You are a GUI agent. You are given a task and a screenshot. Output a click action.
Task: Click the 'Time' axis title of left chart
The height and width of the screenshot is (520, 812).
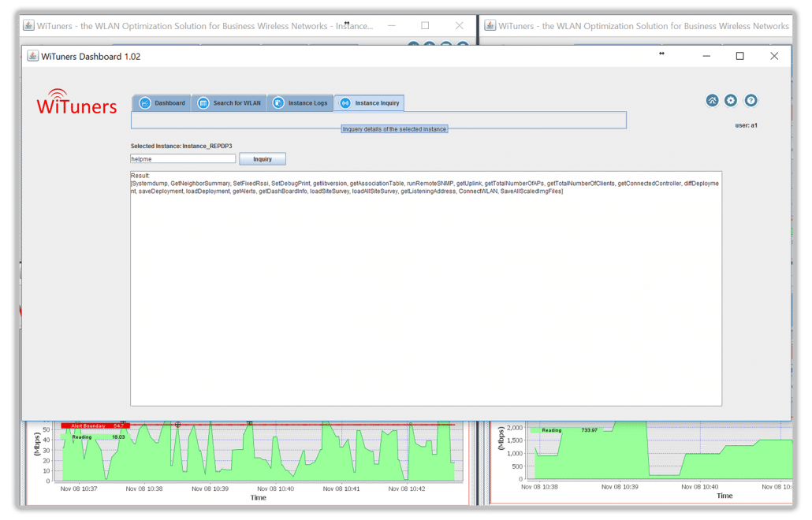(259, 498)
